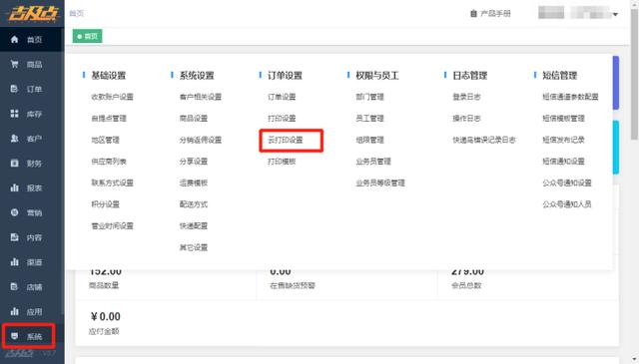The image size is (639, 364).
Task: Select the 应用 sidebar icon
Action: (14, 311)
